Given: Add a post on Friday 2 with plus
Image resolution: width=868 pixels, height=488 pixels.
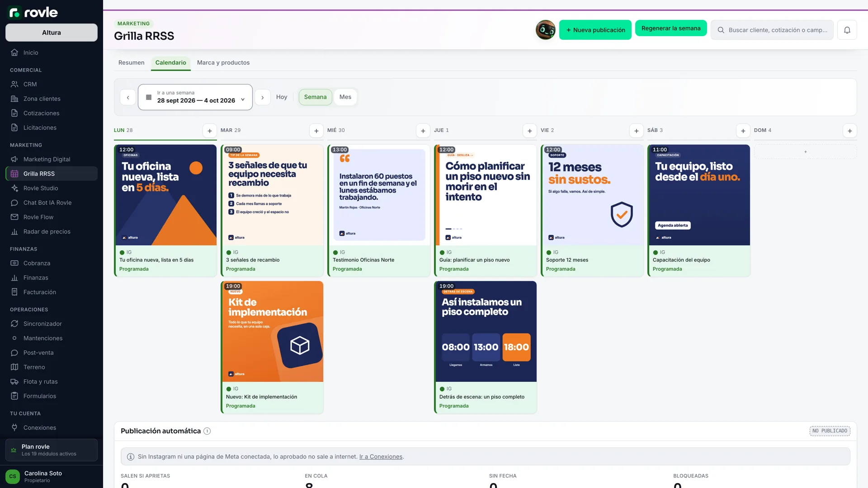Looking at the screenshot, I should 637,131.
